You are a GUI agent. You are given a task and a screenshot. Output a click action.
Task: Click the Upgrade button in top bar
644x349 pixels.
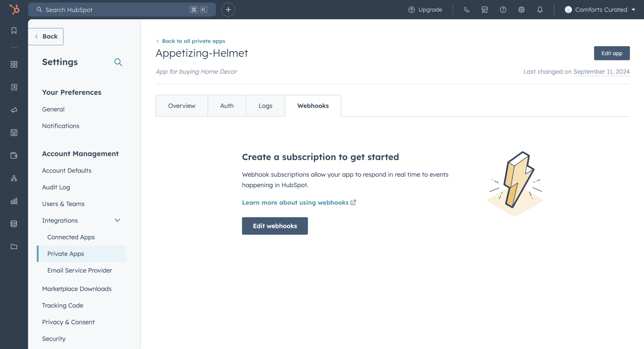click(425, 10)
